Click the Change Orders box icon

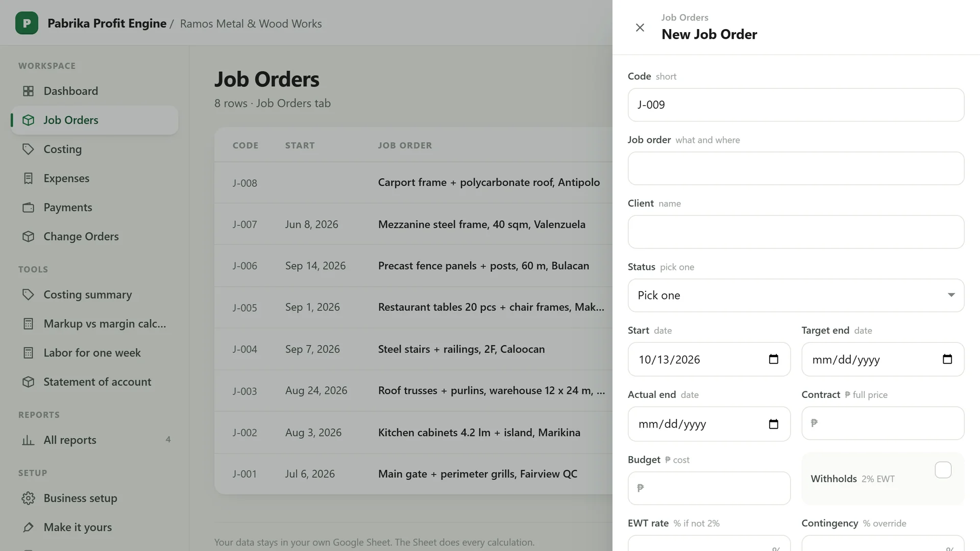(29, 236)
